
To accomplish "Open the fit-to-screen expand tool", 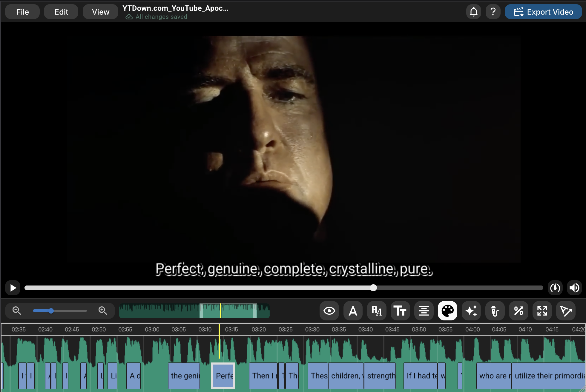I will coord(542,311).
